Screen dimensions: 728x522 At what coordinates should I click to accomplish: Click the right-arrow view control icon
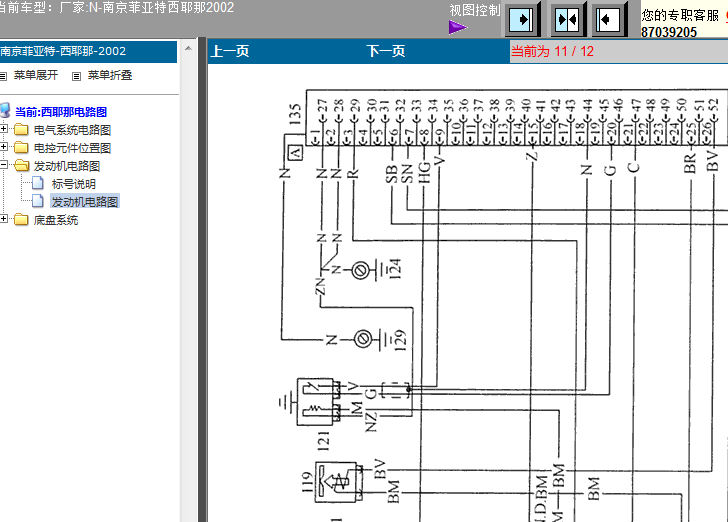click(522, 20)
